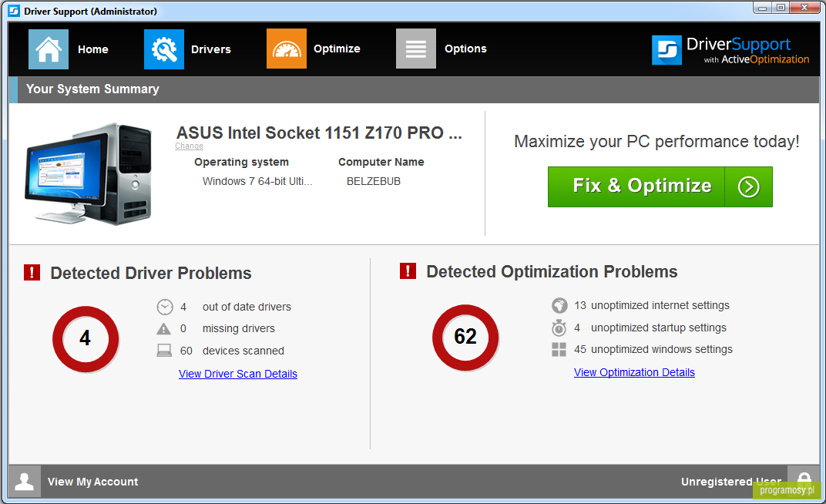Click the out of date drivers text
This screenshot has width=826, height=504.
247,307
